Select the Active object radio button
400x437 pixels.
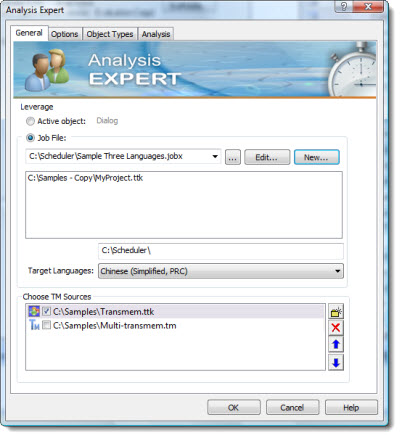tap(30, 121)
